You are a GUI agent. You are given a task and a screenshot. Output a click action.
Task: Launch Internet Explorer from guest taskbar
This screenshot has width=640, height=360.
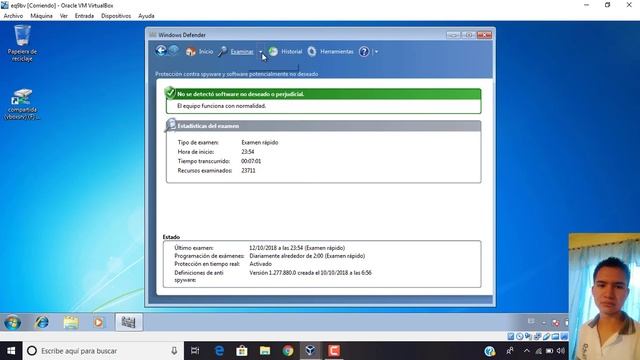(x=41, y=322)
